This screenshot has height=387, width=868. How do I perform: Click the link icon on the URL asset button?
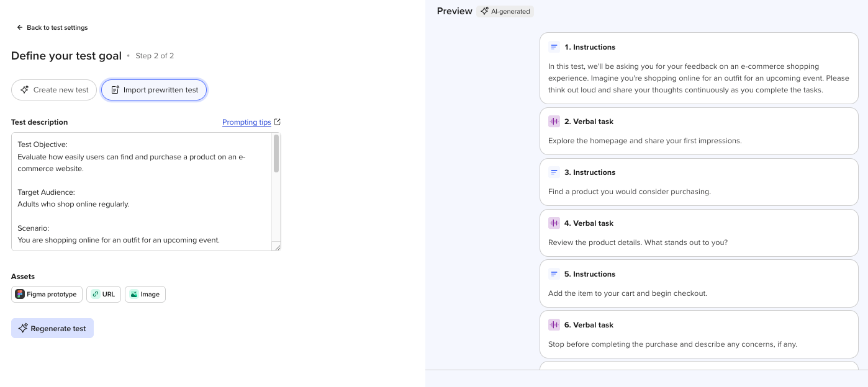(95, 294)
